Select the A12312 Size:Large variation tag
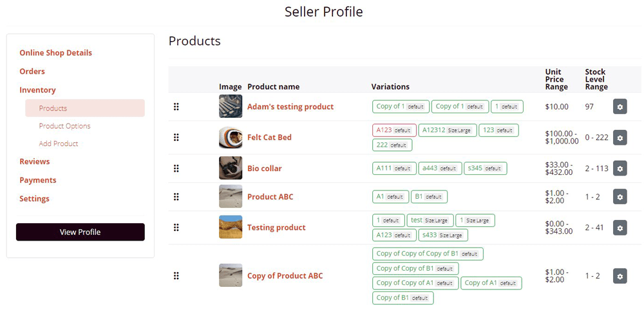644x321 pixels. (448, 130)
